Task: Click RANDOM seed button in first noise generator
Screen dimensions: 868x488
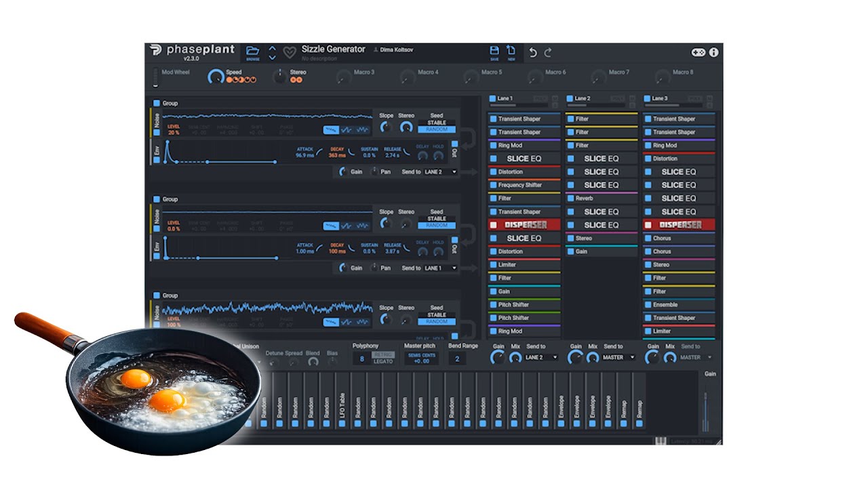Action: tap(437, 129)
